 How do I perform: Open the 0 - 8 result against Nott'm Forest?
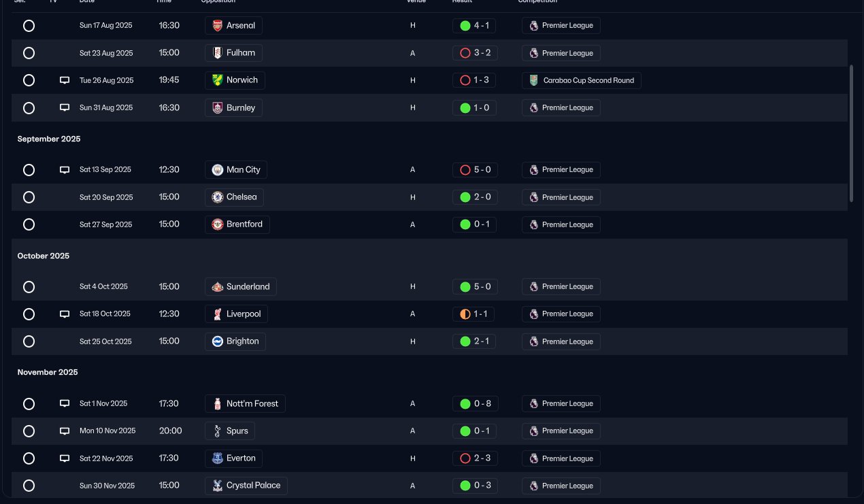[x=475, y=403]
